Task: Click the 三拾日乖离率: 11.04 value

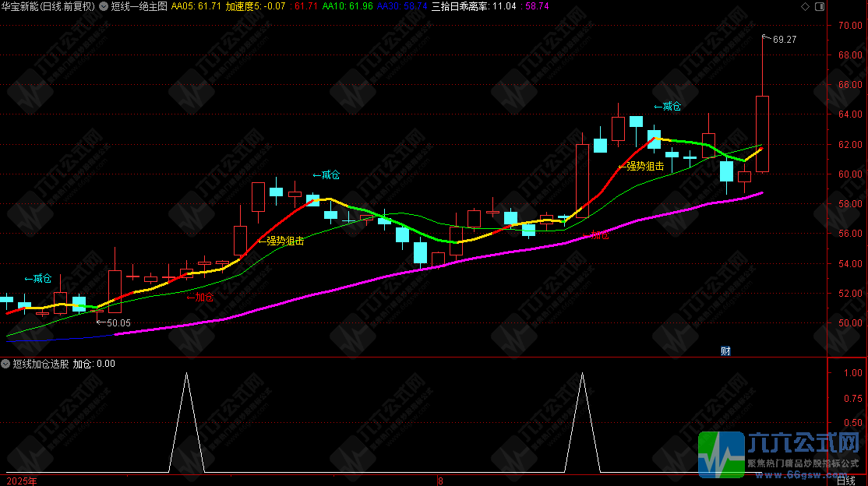Action: tap(474, 7)
